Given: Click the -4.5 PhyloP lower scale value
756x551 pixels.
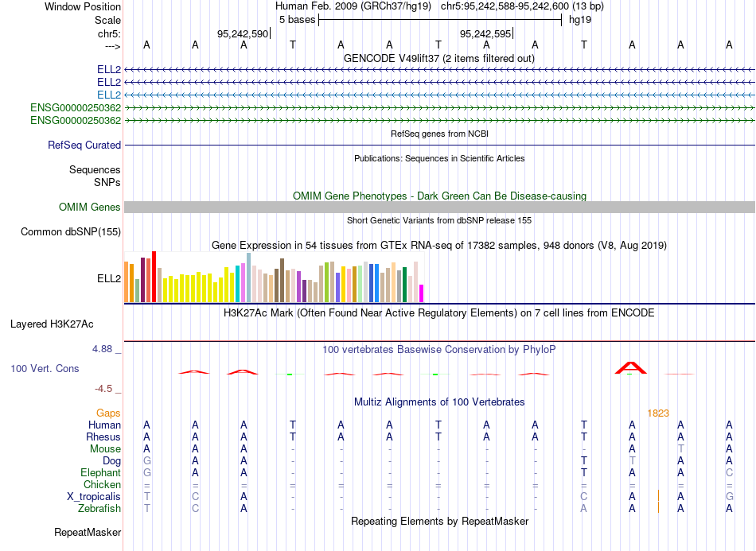Looking at the screenshot, I should coord(103,389).
